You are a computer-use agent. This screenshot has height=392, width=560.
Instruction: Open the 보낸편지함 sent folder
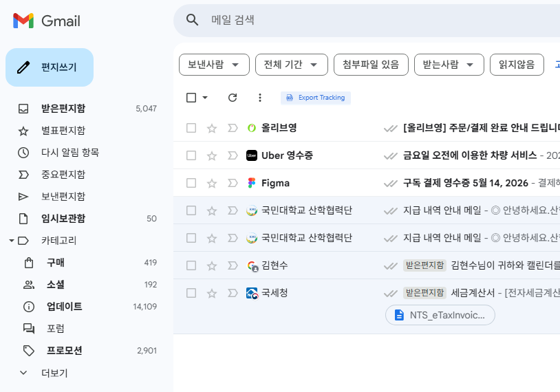[x=63, y=197]
